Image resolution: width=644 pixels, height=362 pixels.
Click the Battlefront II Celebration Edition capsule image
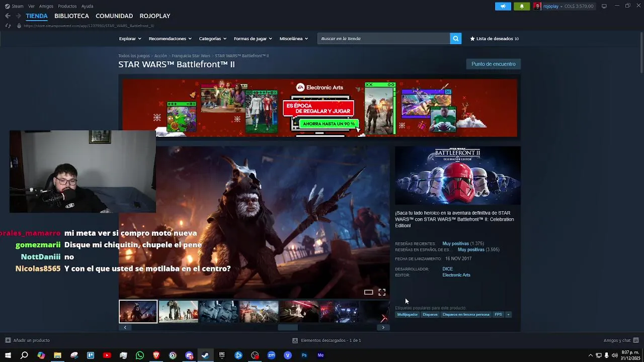(x=458, y=175)
